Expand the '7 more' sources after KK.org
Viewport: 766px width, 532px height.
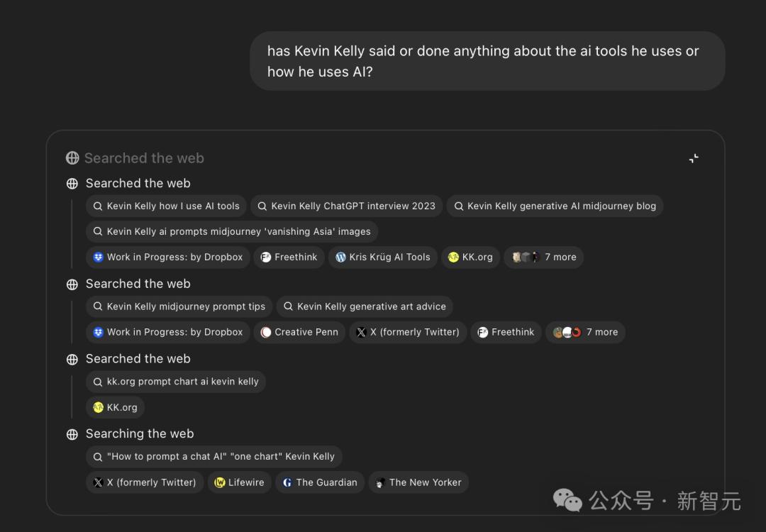click(544, 257)
